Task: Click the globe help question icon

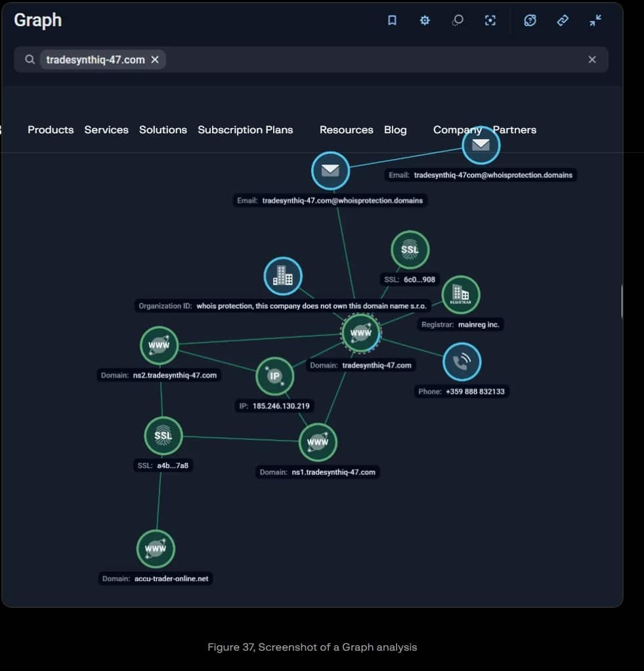Action: (530, 20)
